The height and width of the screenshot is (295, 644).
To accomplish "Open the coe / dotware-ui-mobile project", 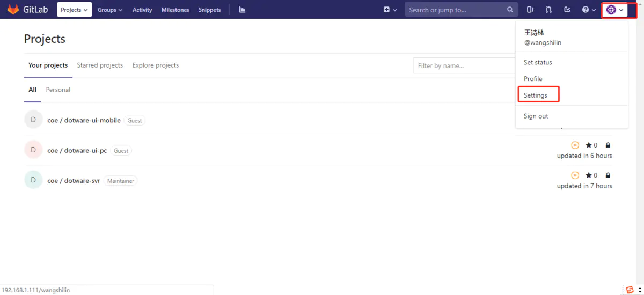I will pos(84,120).
